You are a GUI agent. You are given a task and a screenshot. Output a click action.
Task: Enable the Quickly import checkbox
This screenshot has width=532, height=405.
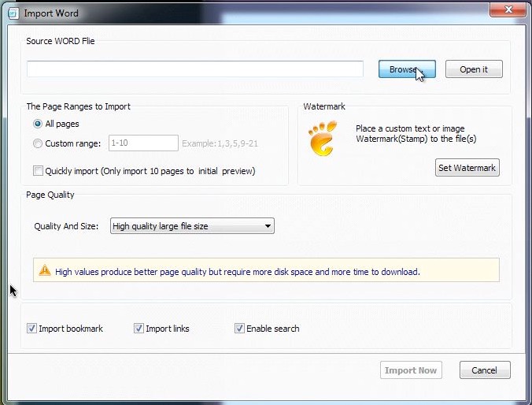pos(38,170)
